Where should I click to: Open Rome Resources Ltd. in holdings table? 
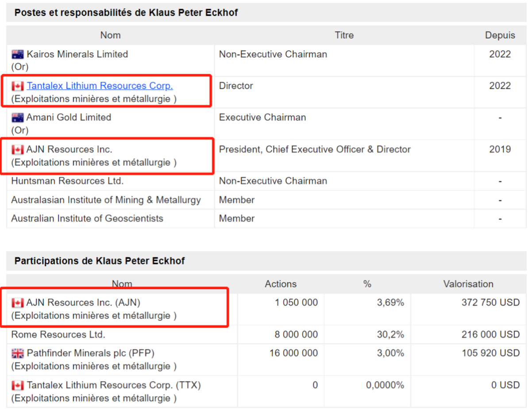(58, 334)
